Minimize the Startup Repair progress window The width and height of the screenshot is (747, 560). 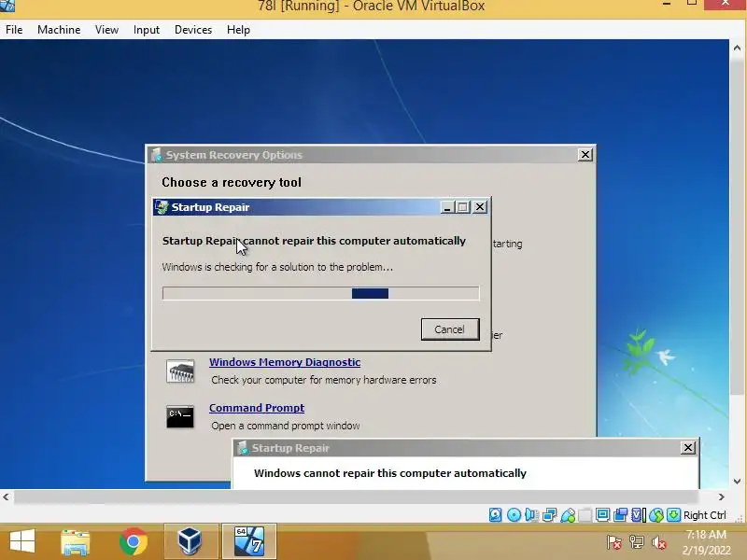pyautogui.click(x=447, y=207)
